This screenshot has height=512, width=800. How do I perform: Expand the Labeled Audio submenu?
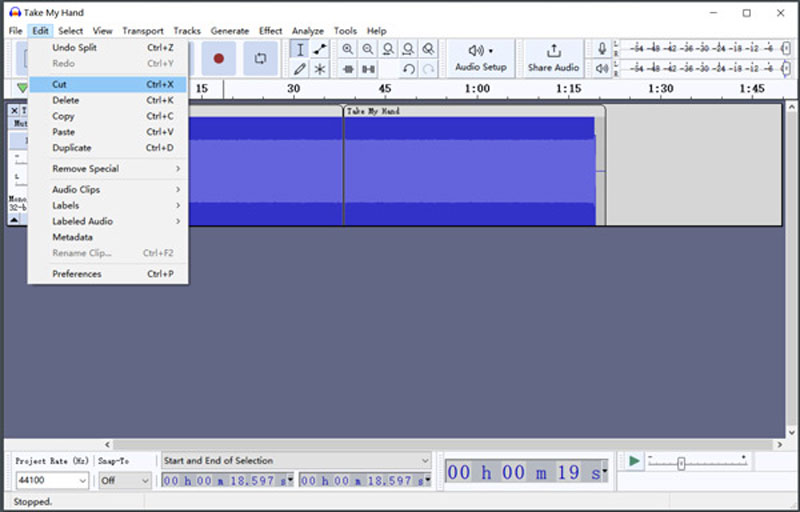[x=108, y=221]
